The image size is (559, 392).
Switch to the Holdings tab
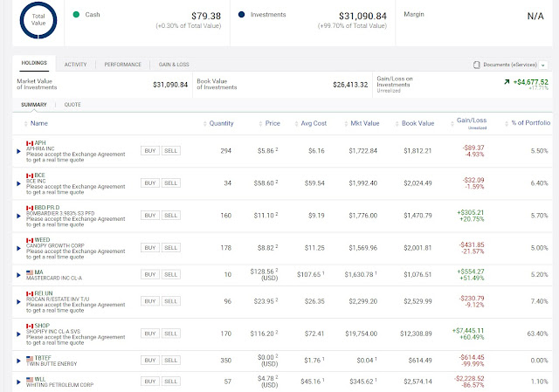tap(34, 63)
